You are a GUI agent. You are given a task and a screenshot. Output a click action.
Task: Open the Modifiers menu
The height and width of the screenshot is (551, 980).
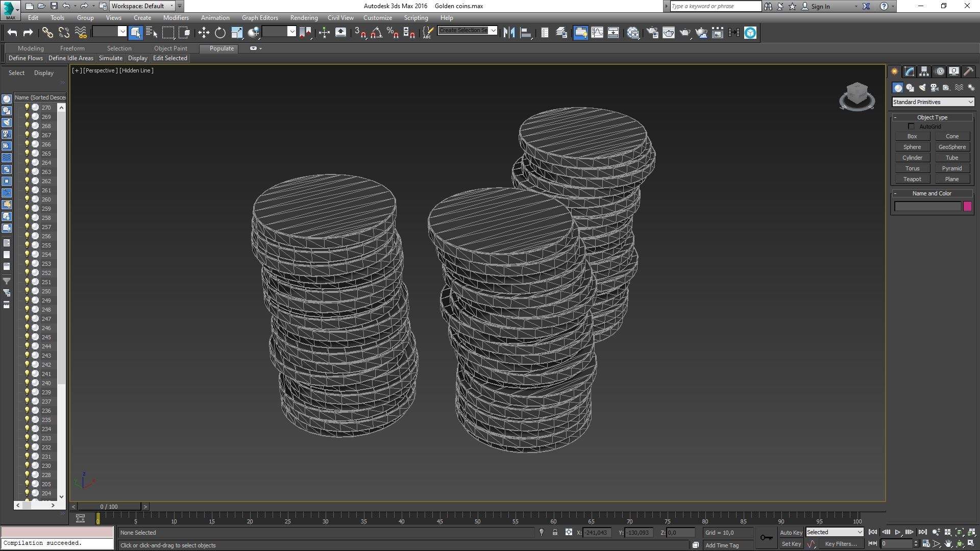click(176, 17)
